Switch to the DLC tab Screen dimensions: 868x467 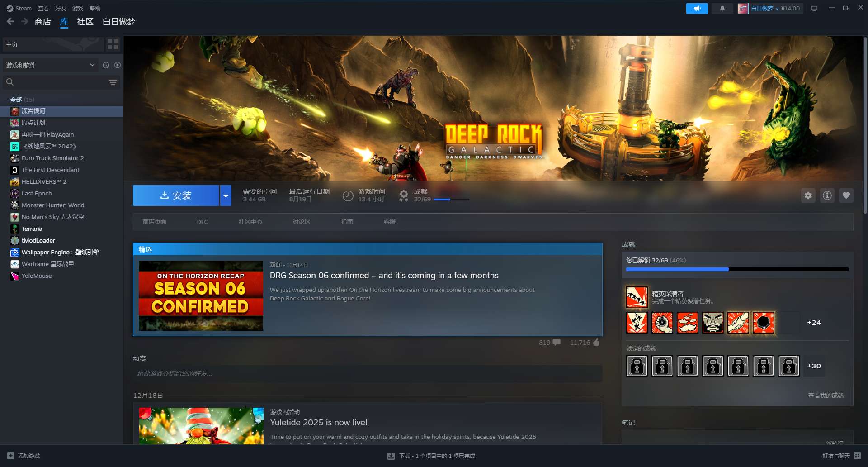(x=202, y=222)
